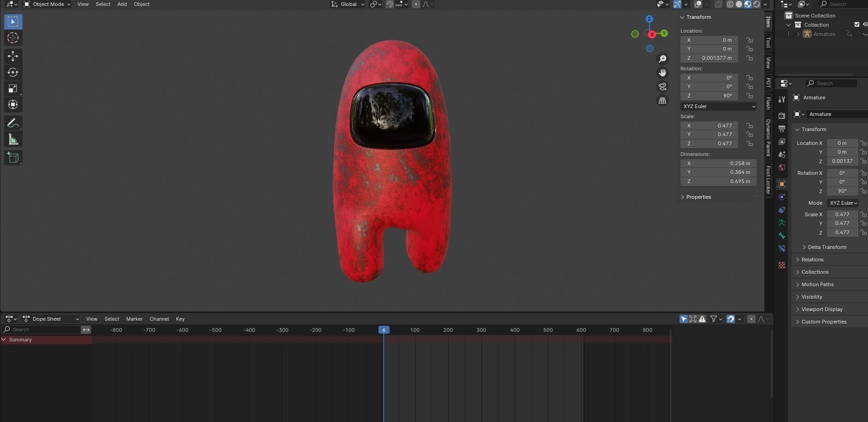Open the Bone properties tab

click(782, 236)
